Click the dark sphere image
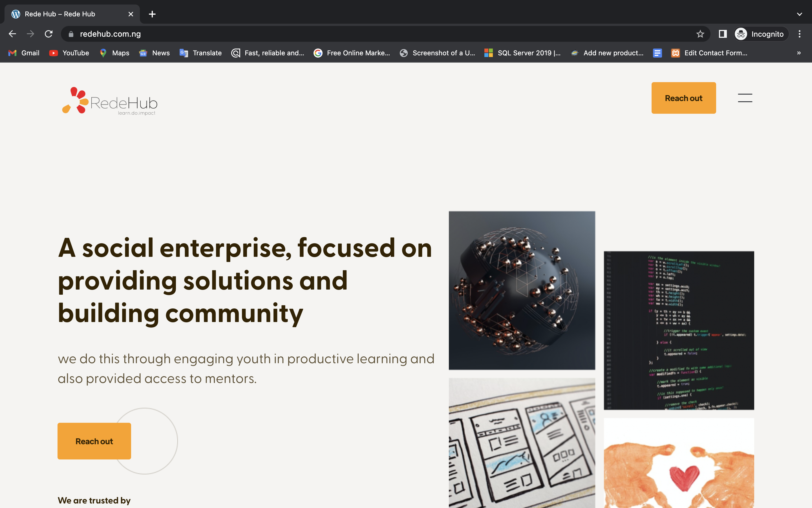The image size is (812, 508). click(x=522, y=290)
